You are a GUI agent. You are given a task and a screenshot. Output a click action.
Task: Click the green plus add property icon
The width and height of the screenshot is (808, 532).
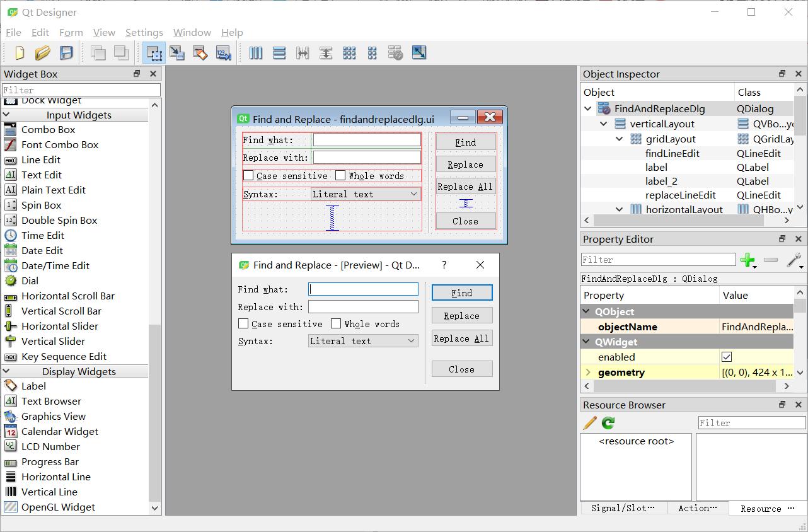[x=748, y=260]
